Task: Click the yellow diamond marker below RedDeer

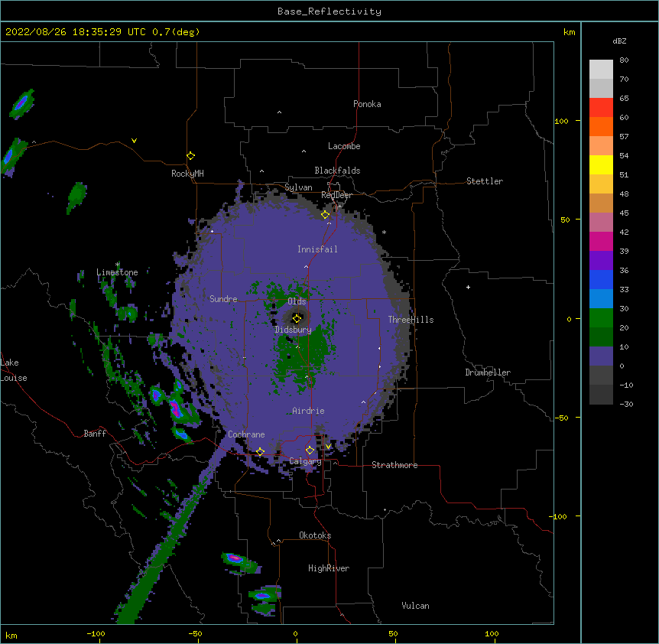Action: [325, 215]
